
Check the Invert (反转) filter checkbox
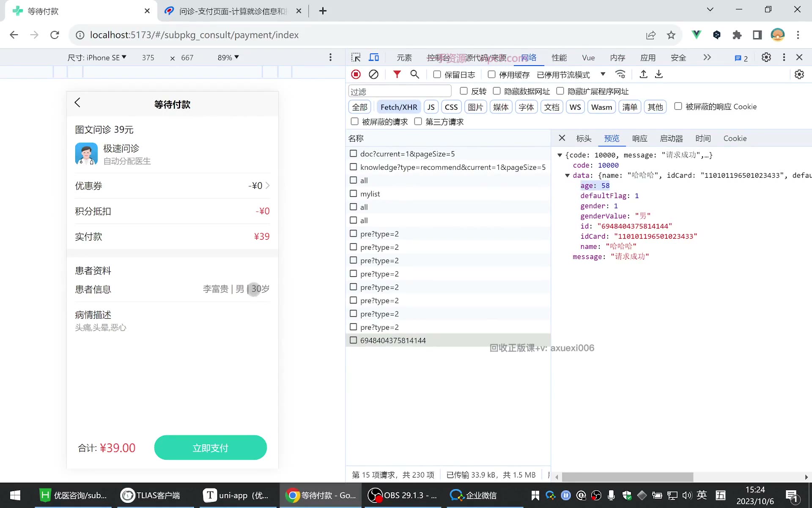click(464, 91)
